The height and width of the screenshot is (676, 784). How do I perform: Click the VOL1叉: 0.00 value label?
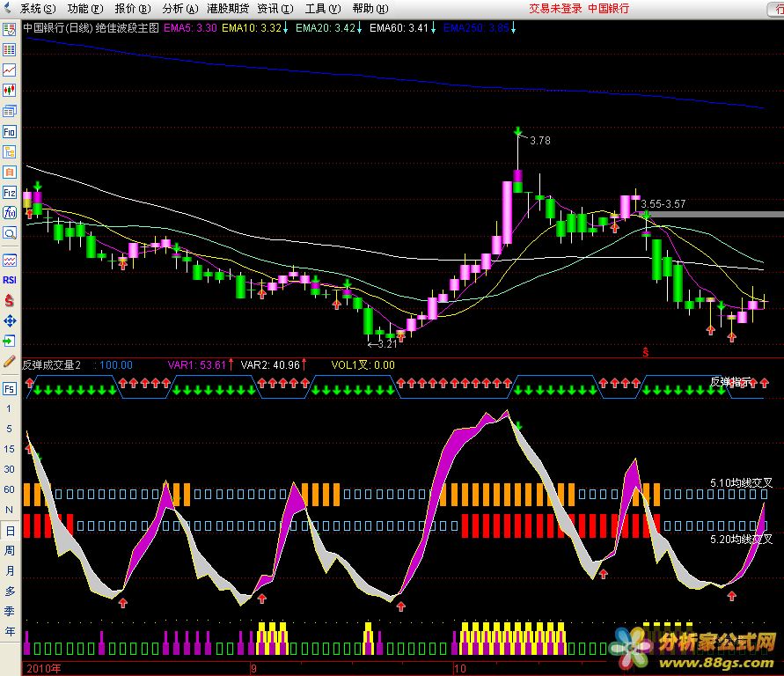363,365
